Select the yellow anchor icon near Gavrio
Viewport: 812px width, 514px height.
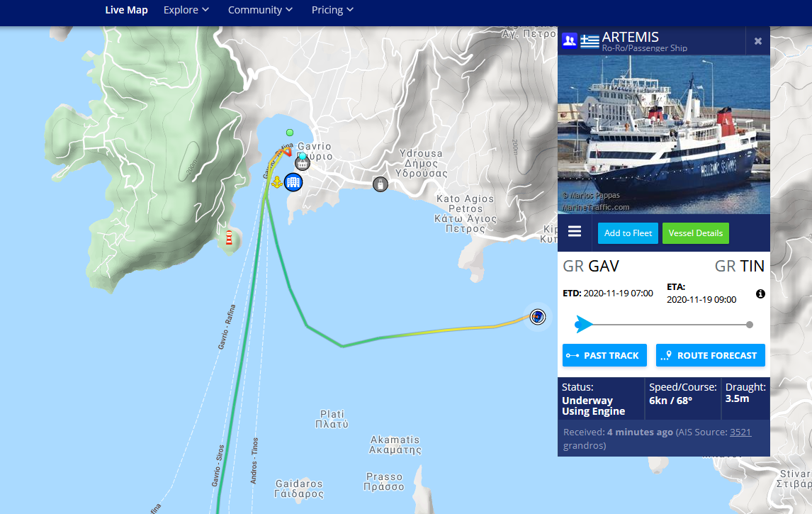277,182
